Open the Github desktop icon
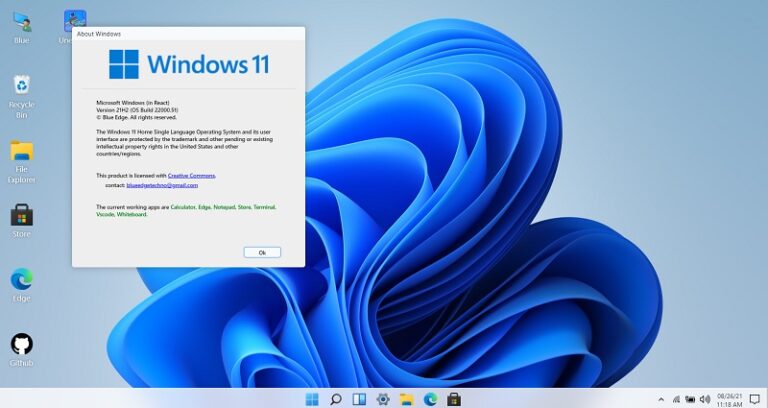This screenshot has width=768, height=408. [x=22, y=350]
